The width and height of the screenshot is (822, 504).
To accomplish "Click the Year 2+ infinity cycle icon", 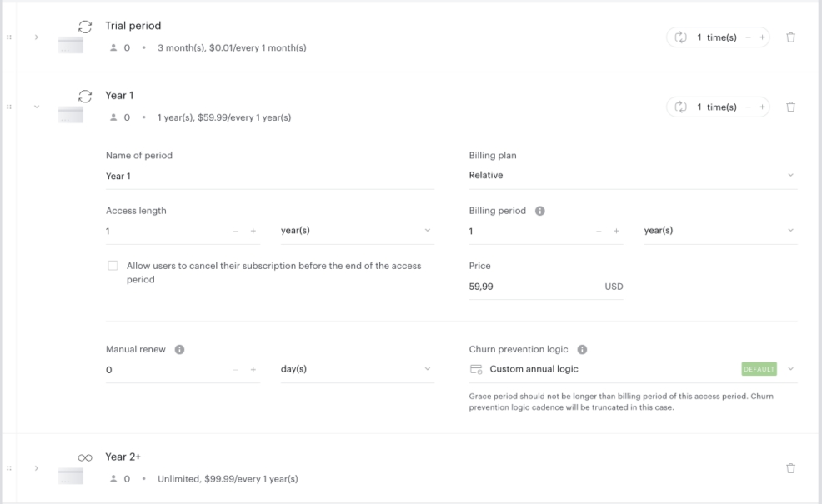I will 85,458.
